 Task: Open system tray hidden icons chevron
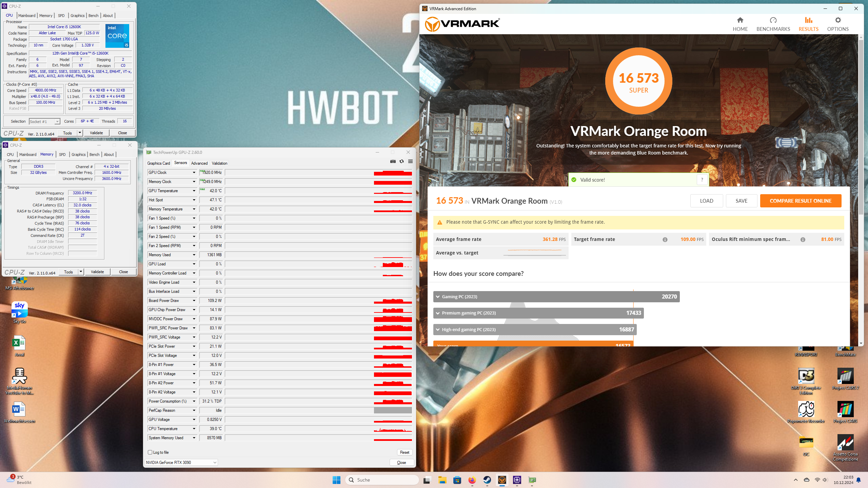coord(795,480)
